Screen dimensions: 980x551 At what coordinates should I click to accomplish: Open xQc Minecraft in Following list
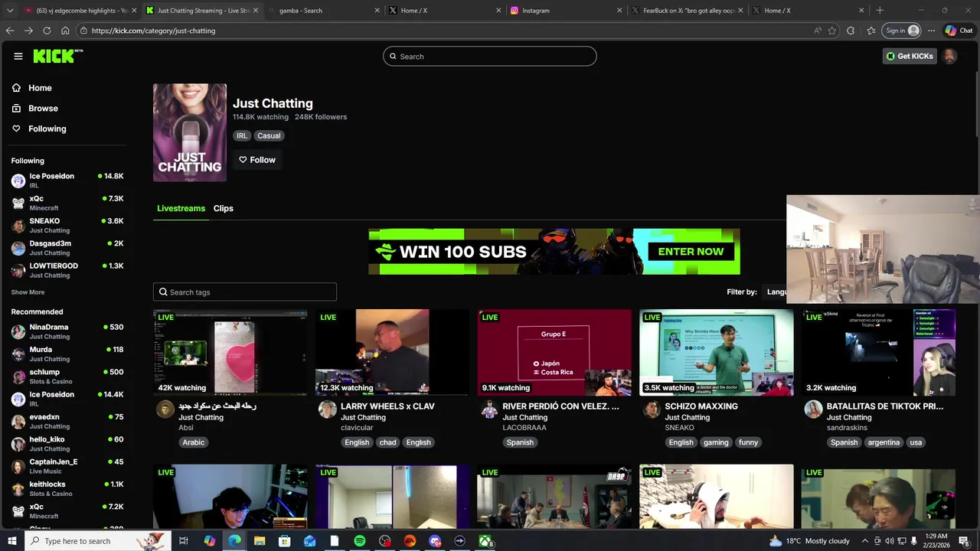tap(67, 203)
